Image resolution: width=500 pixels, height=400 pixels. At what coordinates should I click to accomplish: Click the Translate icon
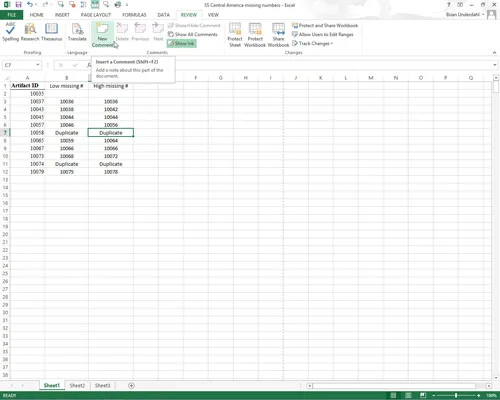point(77,32)
